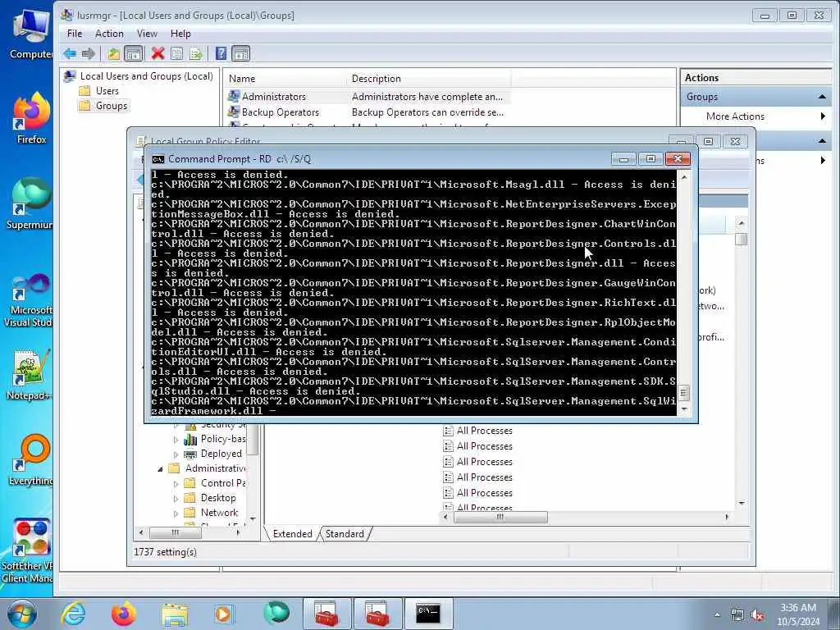Viewport: 840px width, 630px height.
Task: Select the Administrators group row
Action: 366,97
